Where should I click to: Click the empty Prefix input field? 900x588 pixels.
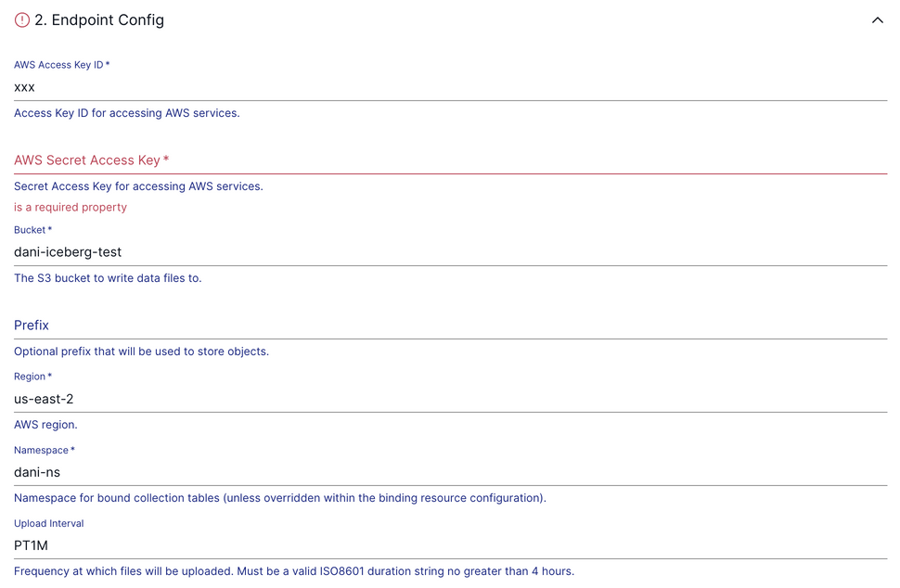[x=450, y=326]
